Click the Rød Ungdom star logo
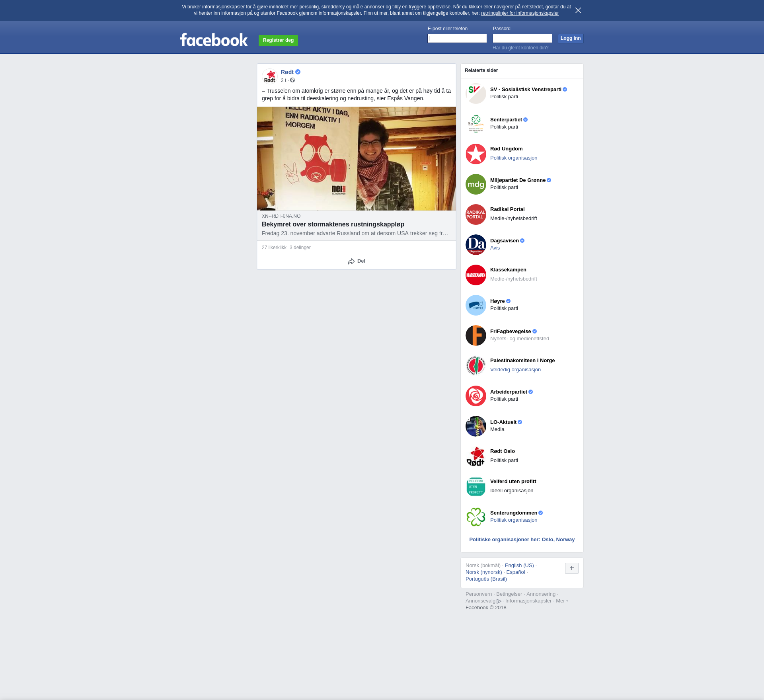The image size is (764, 700). 476,154
